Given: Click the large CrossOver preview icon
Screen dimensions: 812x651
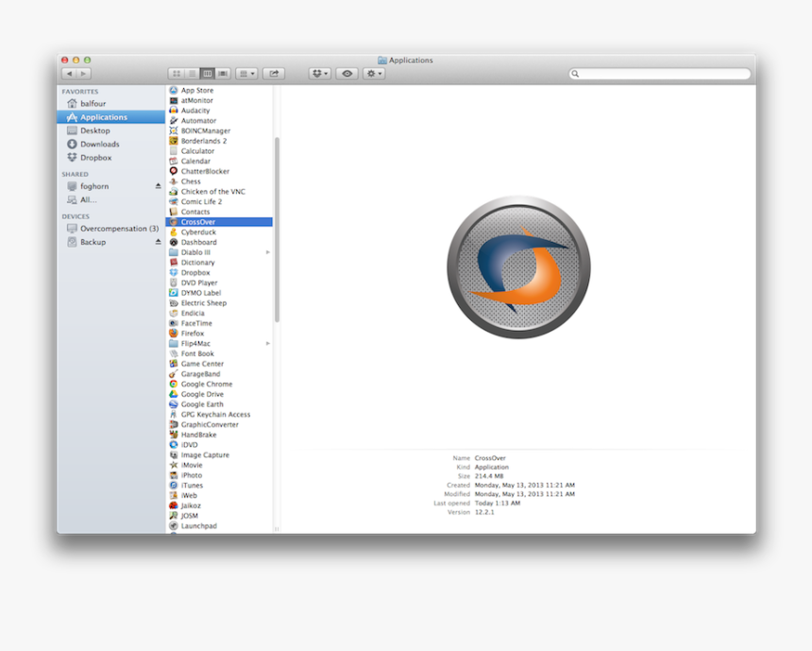Looking at the screenshot, I should (518, 267).
